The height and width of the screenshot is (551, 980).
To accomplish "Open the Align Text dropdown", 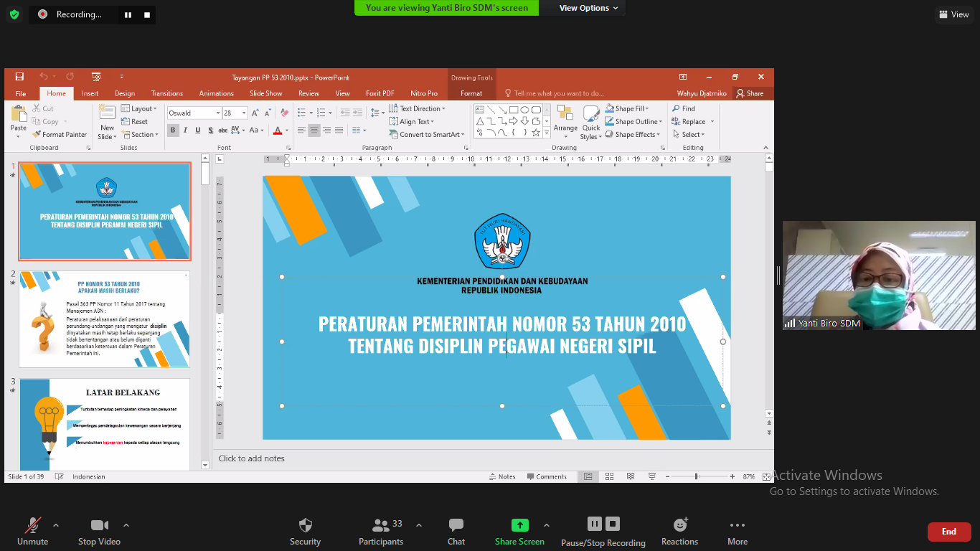I will (x=414, y=121).
